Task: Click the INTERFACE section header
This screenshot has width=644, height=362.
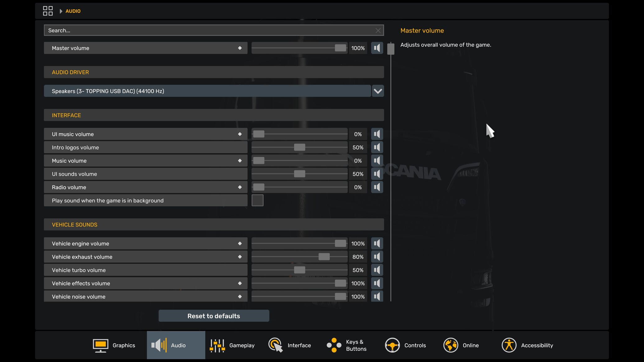Action: [214, 115]
